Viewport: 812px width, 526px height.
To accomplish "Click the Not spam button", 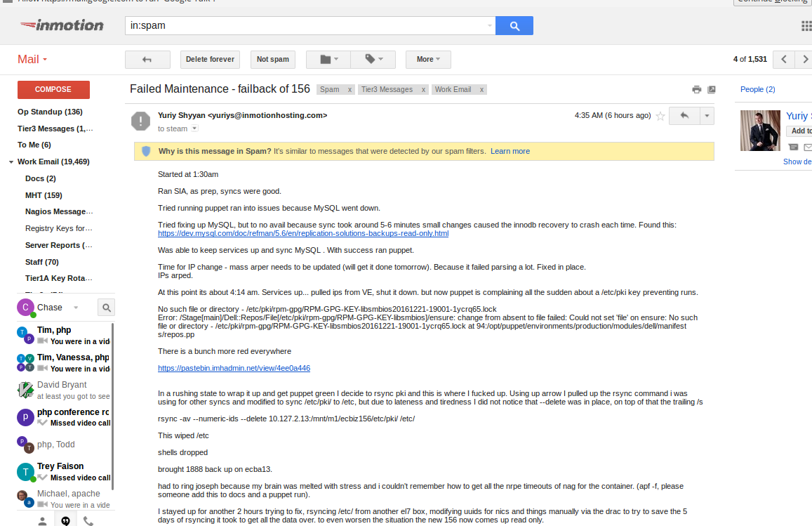I will [x=272, y=60].
